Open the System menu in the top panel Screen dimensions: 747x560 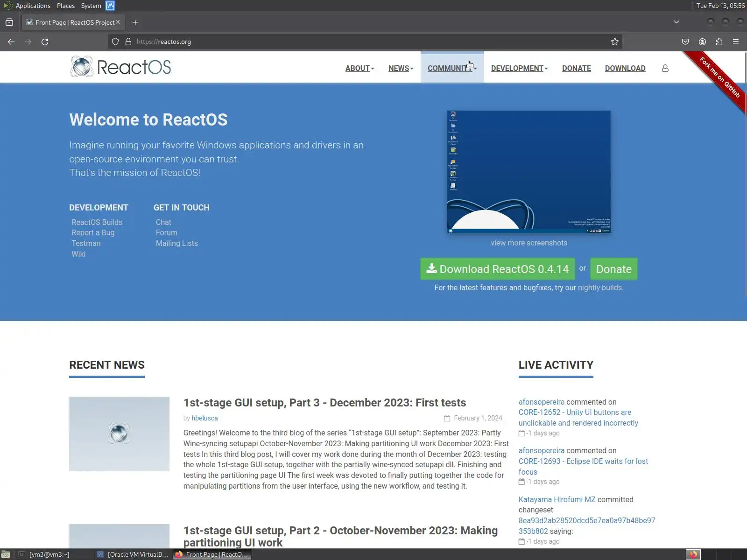(x=91, y=6)
